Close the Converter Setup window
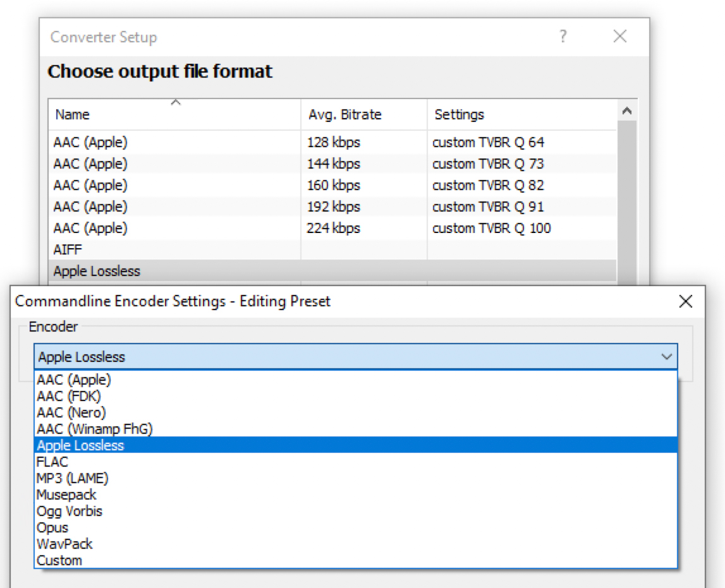The image size is (725, 588). pyautogui.click(x=620, y=36)
